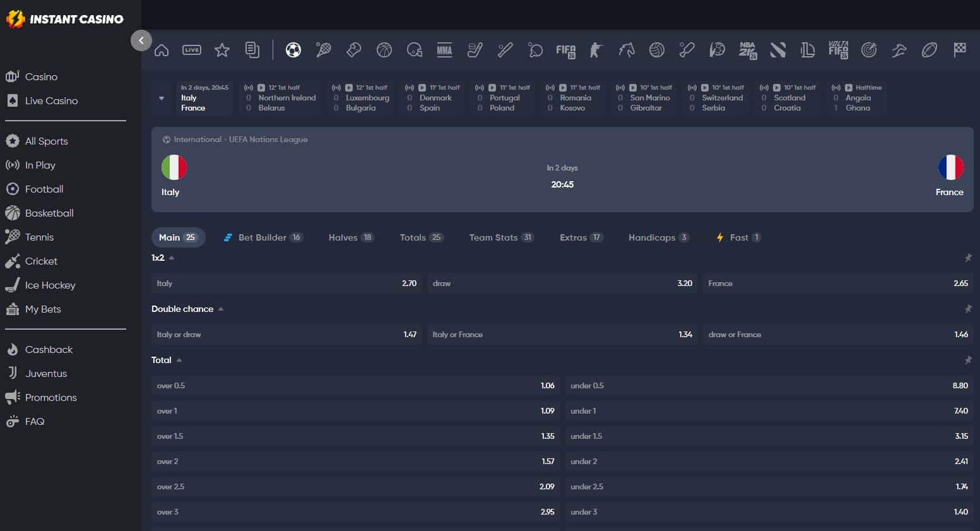
Task: Open favorites star in sports bar
Action: pos(222,50)
